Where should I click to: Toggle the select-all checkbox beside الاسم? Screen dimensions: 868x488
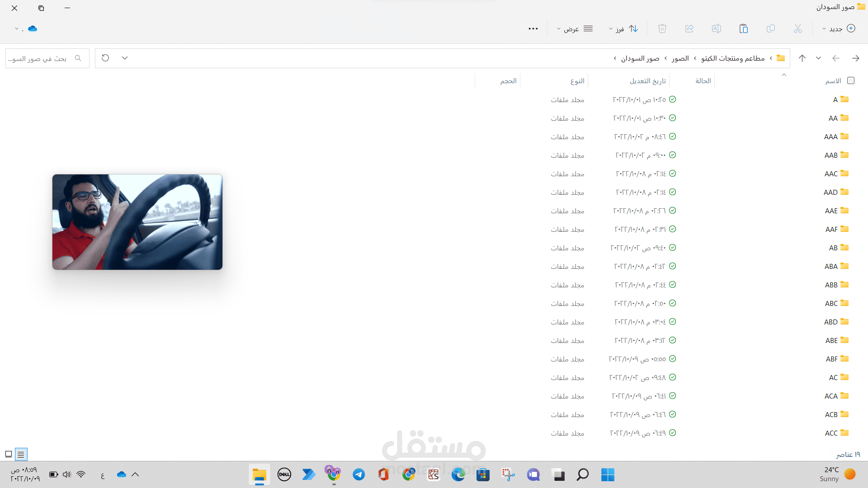pyautogui.click(x=851, y=80)
